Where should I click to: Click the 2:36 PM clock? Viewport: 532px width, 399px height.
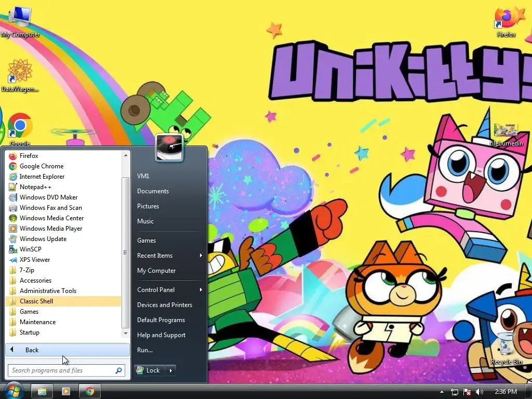click(x=506, y=392)
